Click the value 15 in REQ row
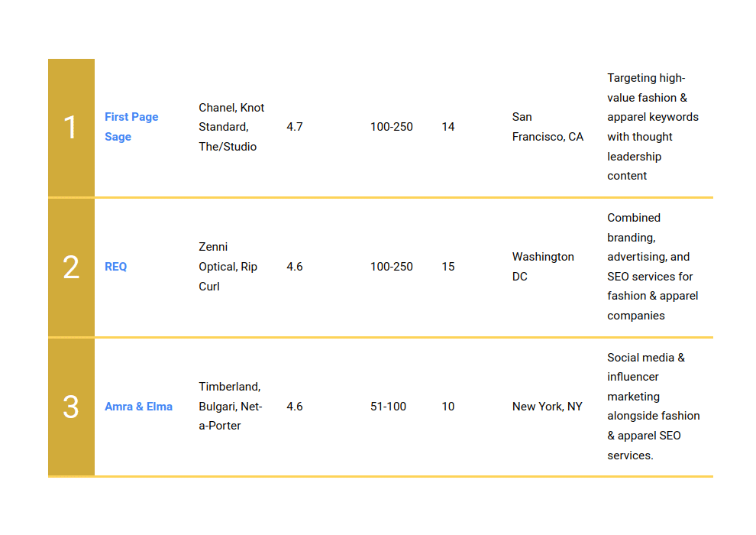 pyautogui.click(x=448, y=267)
